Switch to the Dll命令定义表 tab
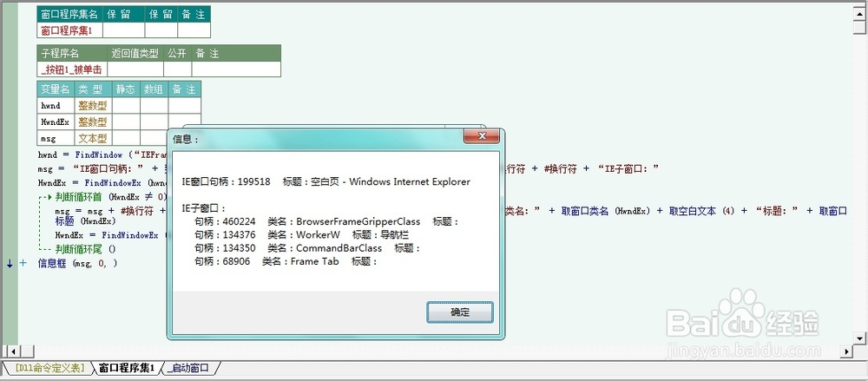 [x=49, y=368]
